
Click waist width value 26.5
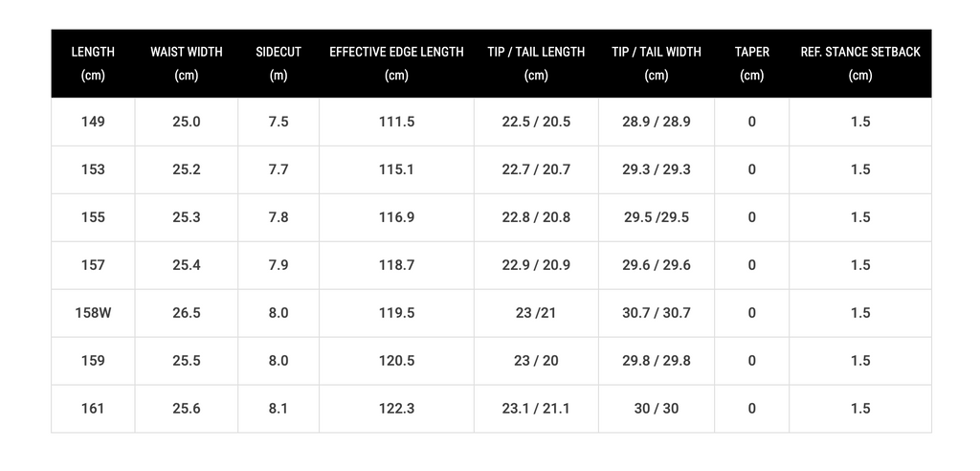pyautogui.click(x=187, y=313)
